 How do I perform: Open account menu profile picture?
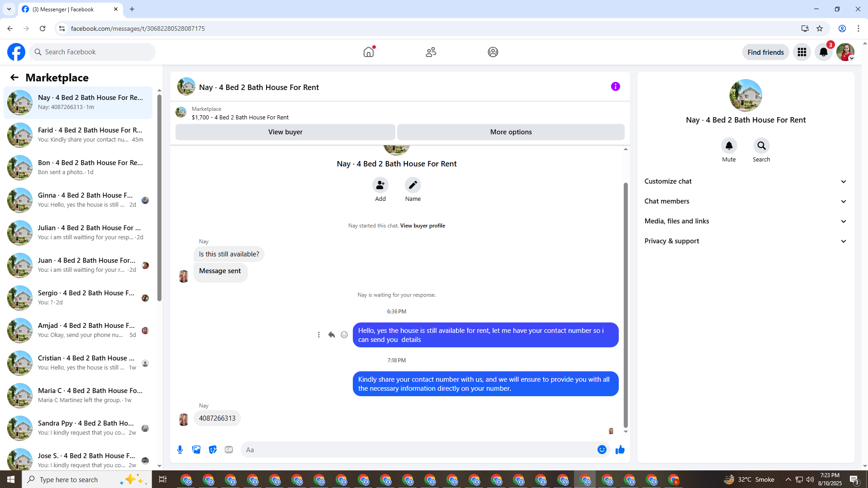click(845, 52)
